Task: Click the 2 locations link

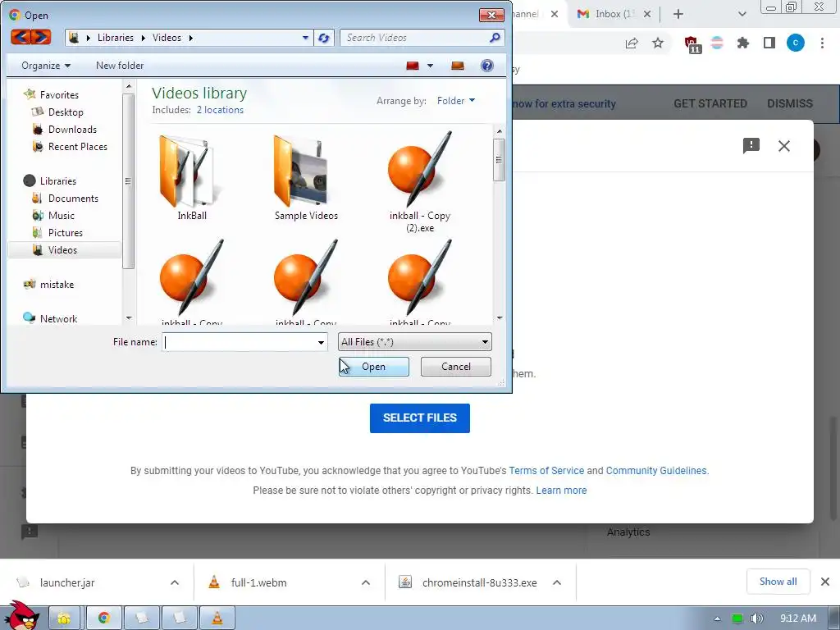Action: pos(220,110)
